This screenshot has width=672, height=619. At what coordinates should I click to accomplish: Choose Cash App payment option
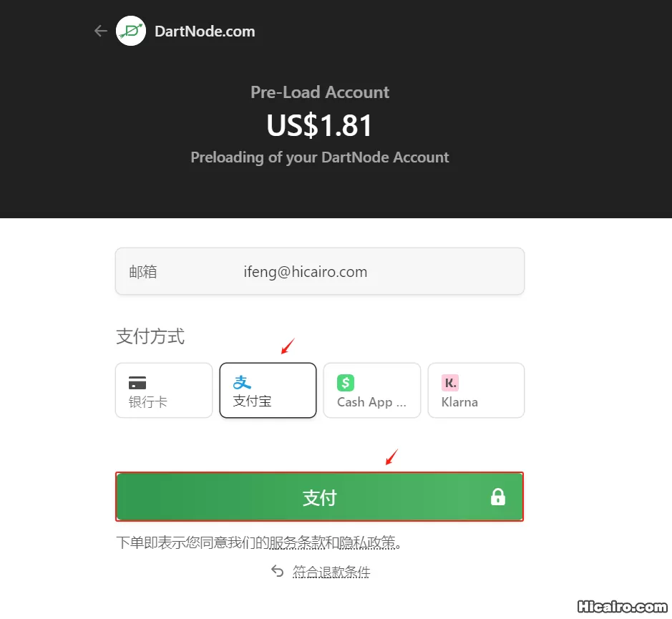(x=372, y=391)
